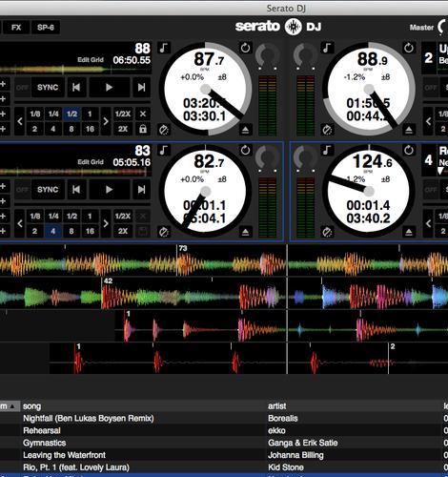Enable SYNC on the 83 BPM deck
448x477 pixels.
tap(48, 190)
